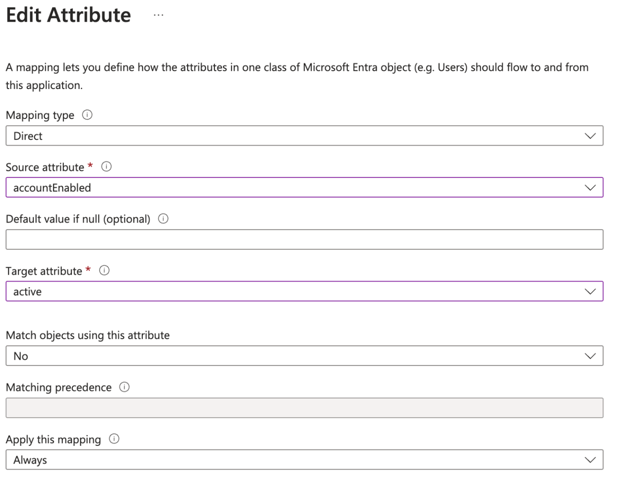
Task: Click the disabled Matching precedence field
Action: pyautogui.click(x=304, y=408)
